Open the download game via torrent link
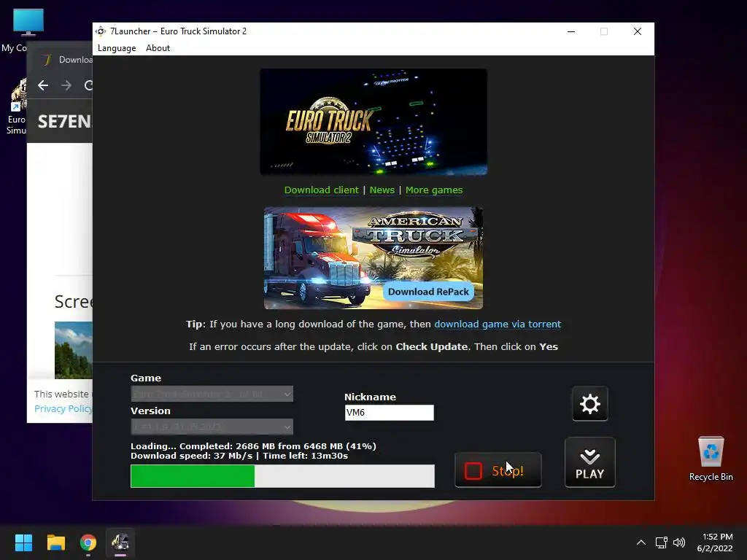Screen dimensions: 747x560 pyautogui.click(x=498, y=324)
